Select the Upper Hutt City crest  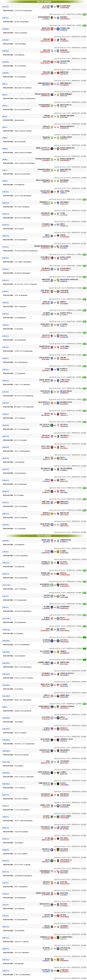click(58, 170)
